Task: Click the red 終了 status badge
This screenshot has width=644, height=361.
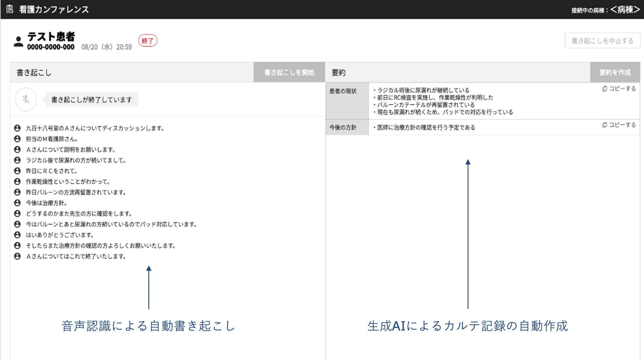Action: click(x=147, y=41)
